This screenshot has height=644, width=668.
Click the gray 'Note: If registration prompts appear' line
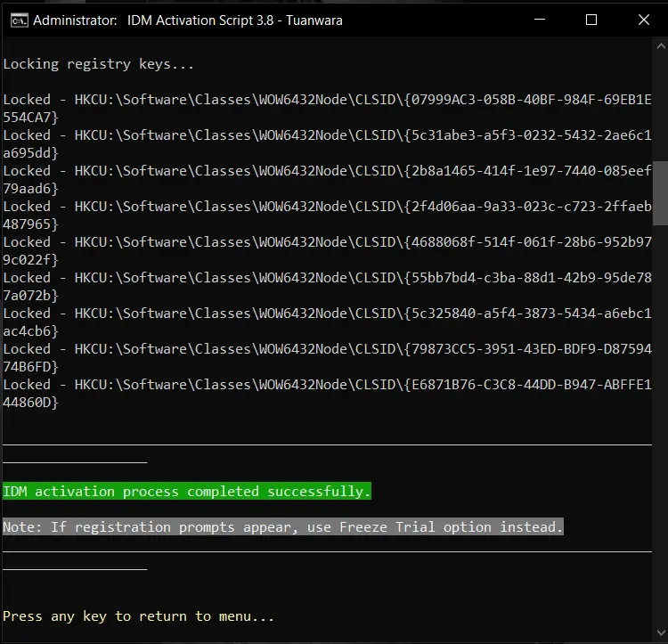283,527
